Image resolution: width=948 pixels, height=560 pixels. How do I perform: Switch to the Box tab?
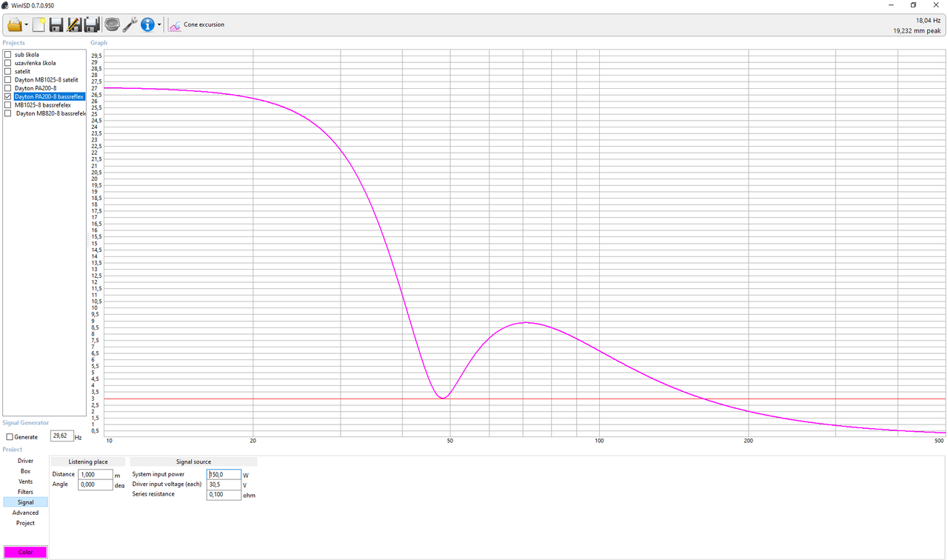coord(25,471)
